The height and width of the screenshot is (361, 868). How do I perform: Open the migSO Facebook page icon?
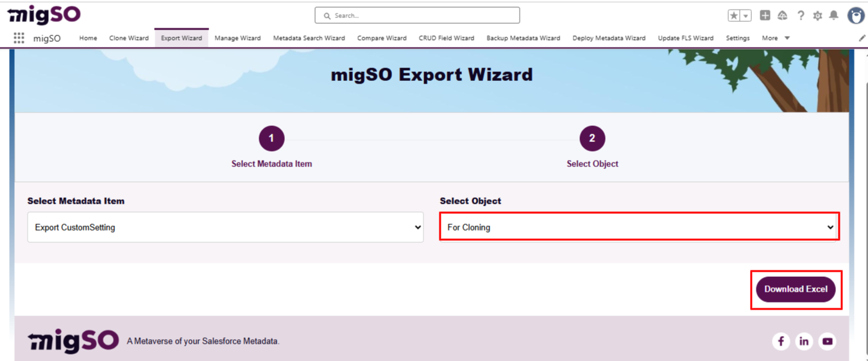[x=781, y=341]
